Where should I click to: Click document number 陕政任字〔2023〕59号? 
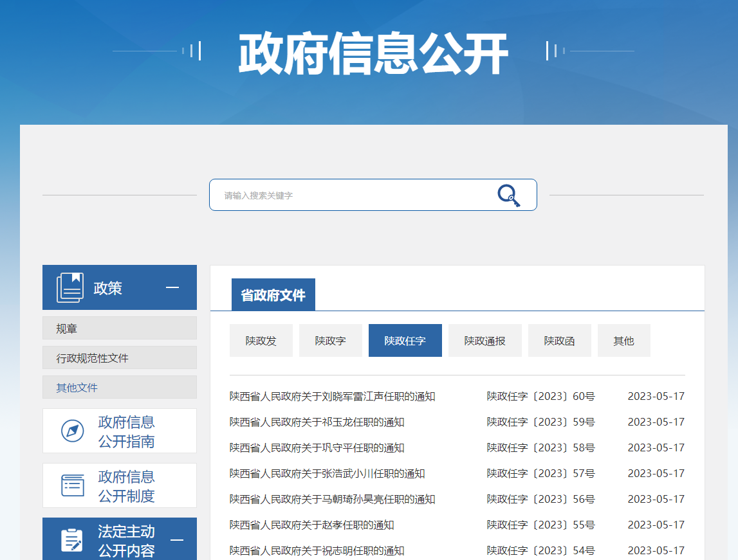click(x=540, y=422)
